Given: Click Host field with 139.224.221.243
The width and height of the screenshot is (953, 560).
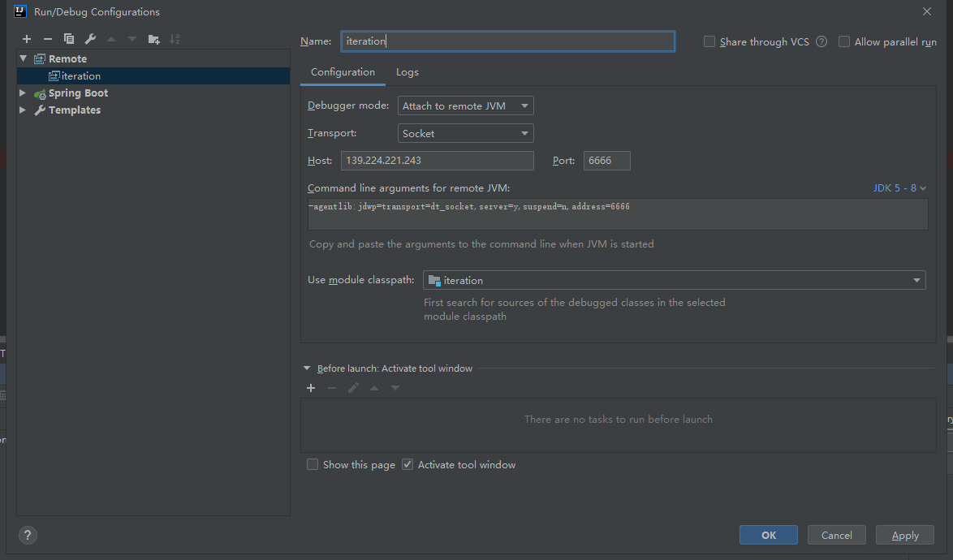Looking at the screenshot, I should coord(437,161).
